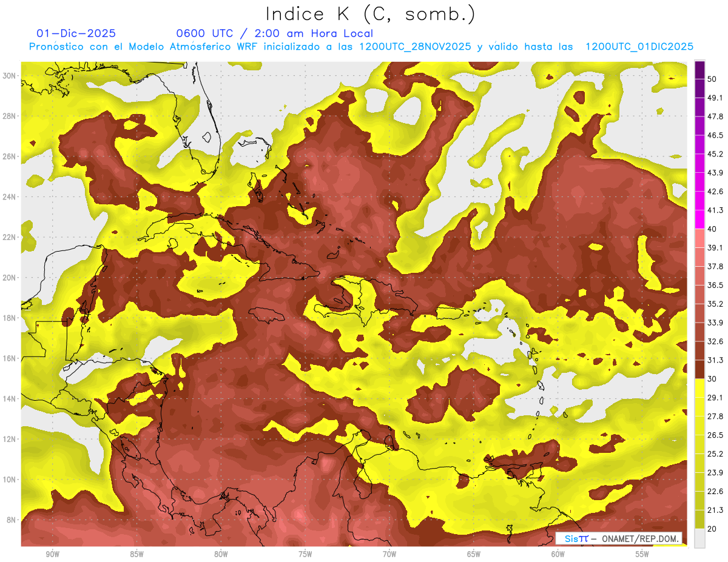The height and width of the screenshot is (562, 728).
Task: Click the colorbar value label '26.5'
Action: [x=715, y=435]
